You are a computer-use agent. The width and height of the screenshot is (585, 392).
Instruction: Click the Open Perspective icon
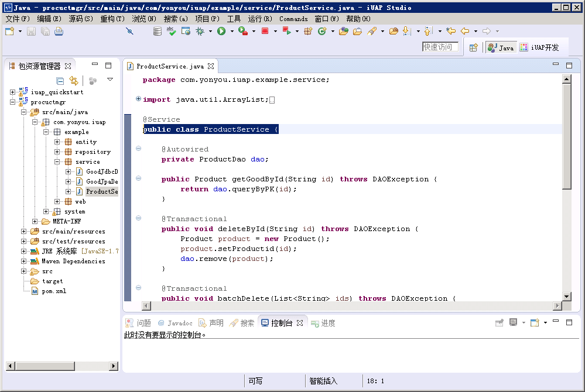click(474, 47)
